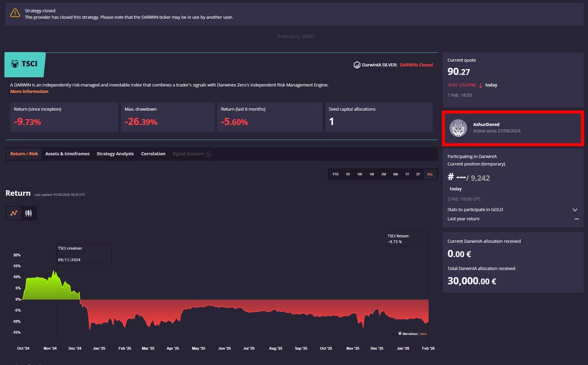The height and width of the screenshot is (365, 588).
Task: Click the # ---/ 9,242 position text
Action: tap(468, 178)
